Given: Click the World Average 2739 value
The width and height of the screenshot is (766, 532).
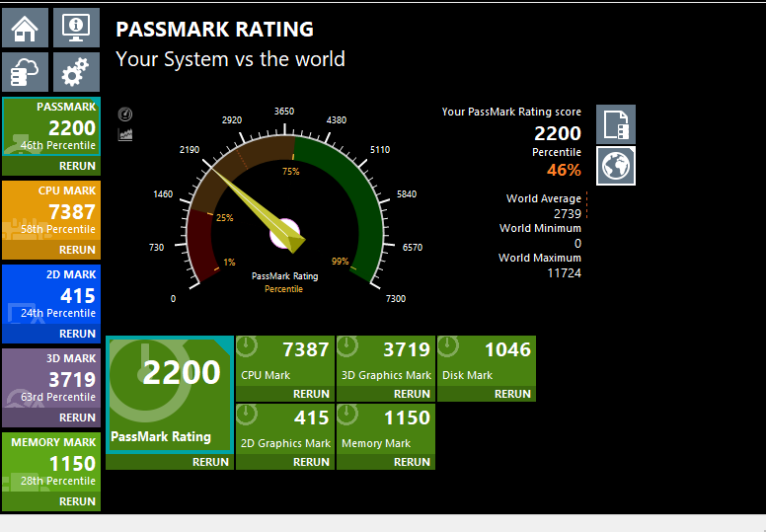Looking at the screenshot, I should 568,214.
